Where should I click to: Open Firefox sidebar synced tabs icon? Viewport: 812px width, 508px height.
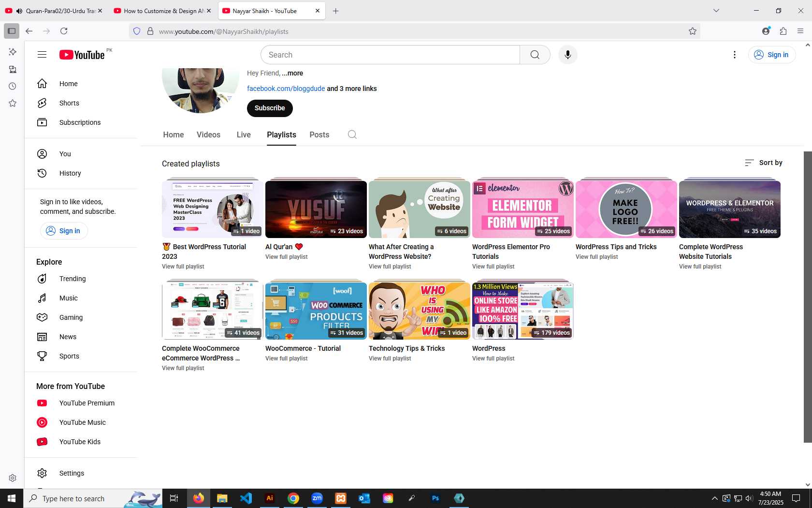tap(13, 69)
